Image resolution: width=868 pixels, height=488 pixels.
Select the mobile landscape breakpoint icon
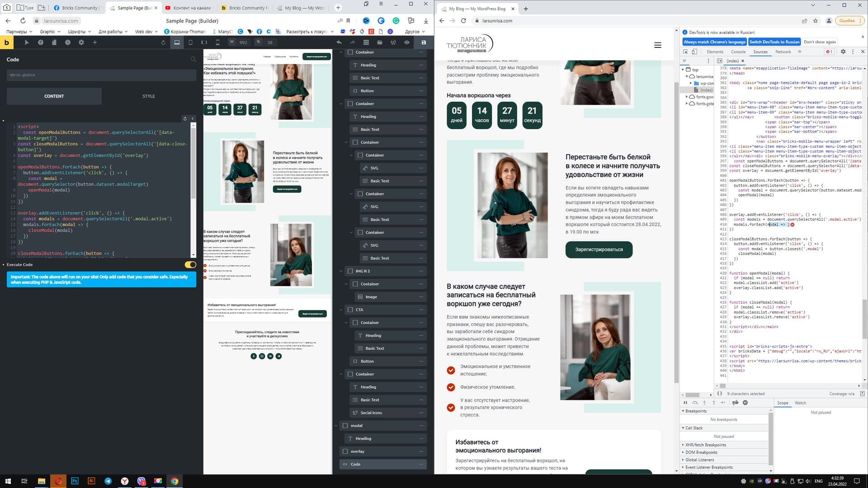[204, 42]
